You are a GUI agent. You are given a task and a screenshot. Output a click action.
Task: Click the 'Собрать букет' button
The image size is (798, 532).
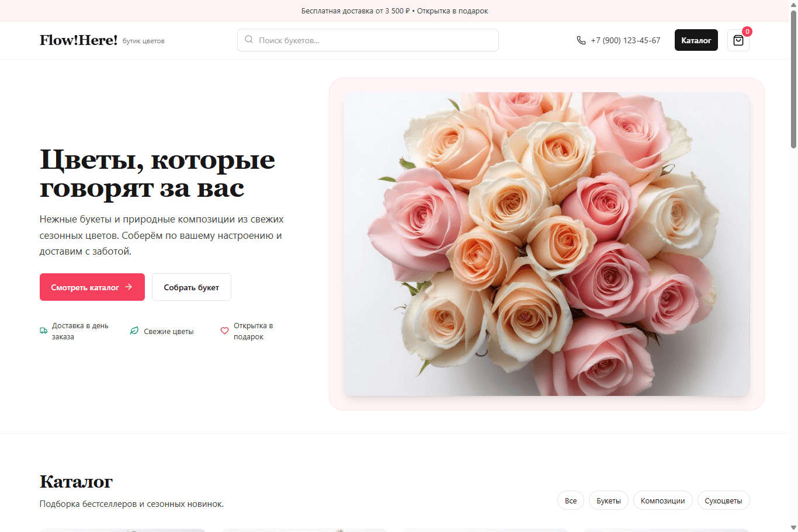coord(191,287)
